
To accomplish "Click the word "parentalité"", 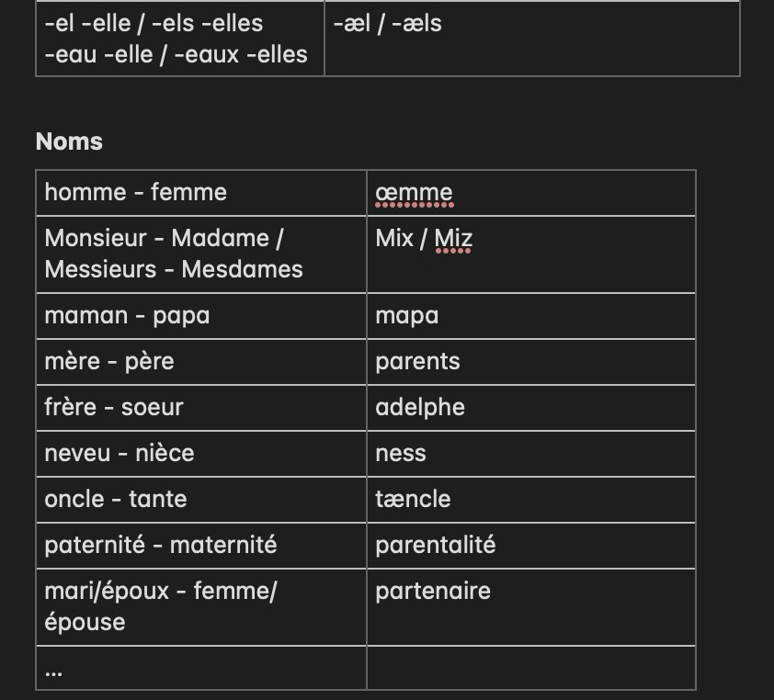I will tap(435, 545).
